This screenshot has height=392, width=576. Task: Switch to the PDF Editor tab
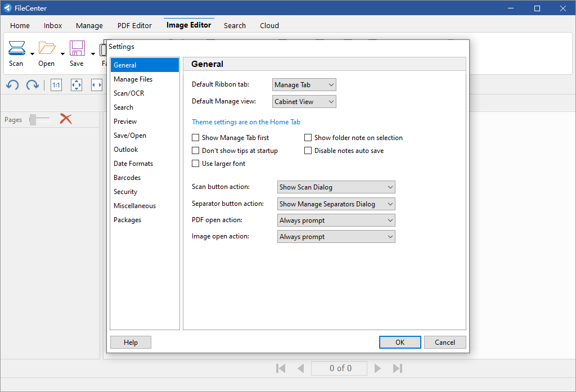[x=134, y=26]
